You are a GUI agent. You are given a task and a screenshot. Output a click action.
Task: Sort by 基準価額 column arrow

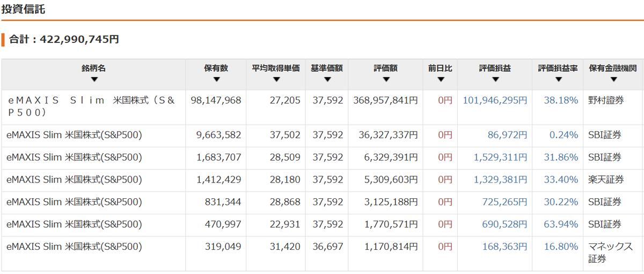[327, 80]
